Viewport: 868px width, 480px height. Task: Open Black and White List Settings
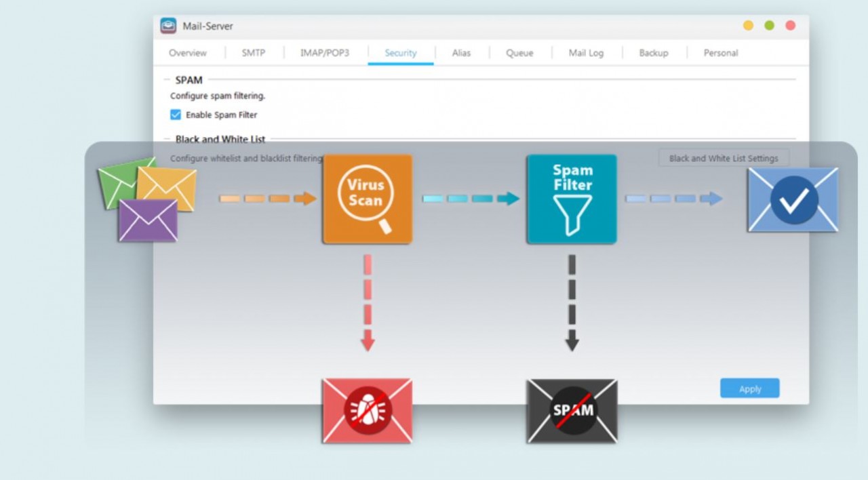coord(724,158)
